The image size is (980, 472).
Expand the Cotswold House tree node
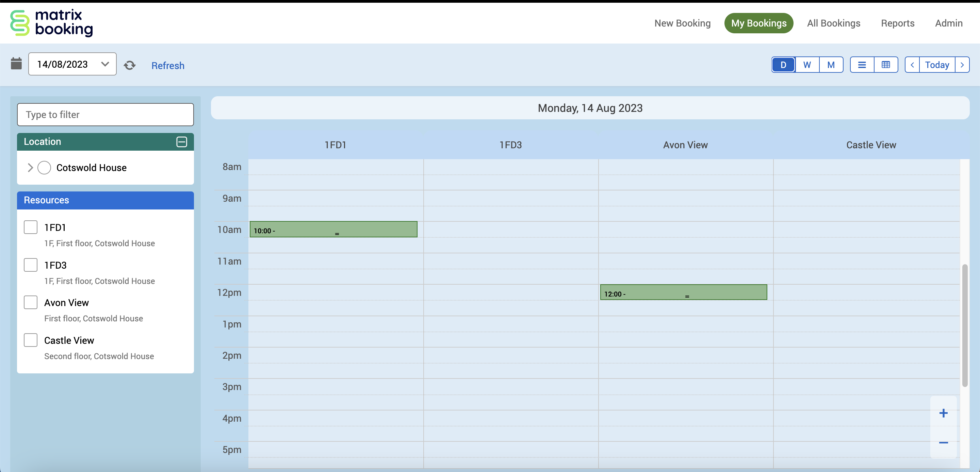[30, 168]
